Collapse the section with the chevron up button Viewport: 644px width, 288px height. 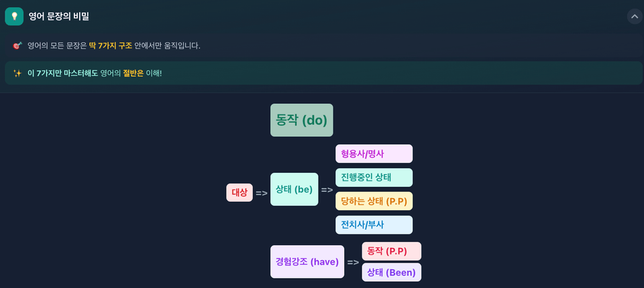click(x=634, y=17)
